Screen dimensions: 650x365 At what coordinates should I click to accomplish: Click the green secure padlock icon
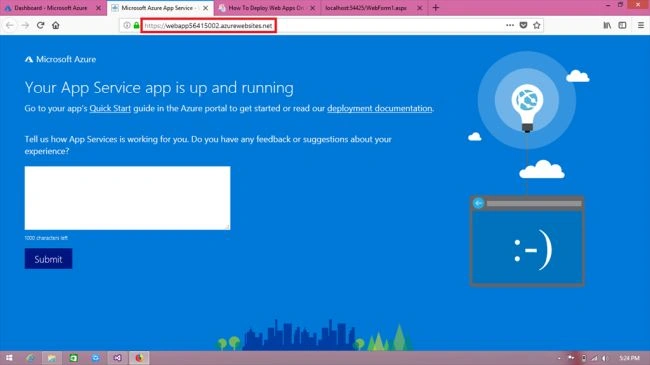pos(136,25)
